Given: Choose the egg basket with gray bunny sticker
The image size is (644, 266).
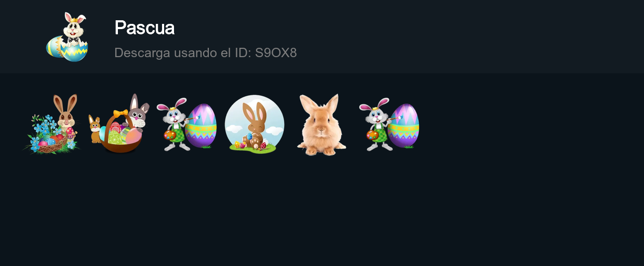Looking at the screenshot, I should (119, 124).
